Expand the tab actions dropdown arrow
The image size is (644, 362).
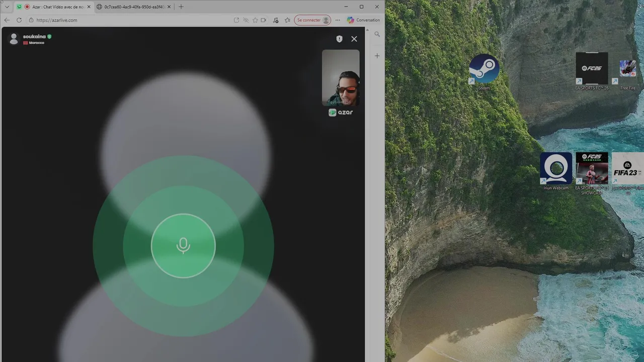click(x=7, y=7)
